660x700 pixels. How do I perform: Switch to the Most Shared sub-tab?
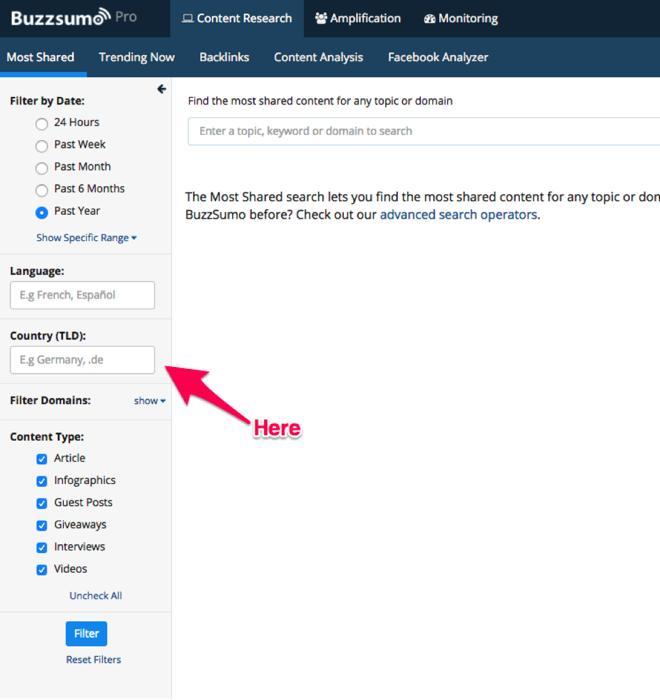[41, 57]
